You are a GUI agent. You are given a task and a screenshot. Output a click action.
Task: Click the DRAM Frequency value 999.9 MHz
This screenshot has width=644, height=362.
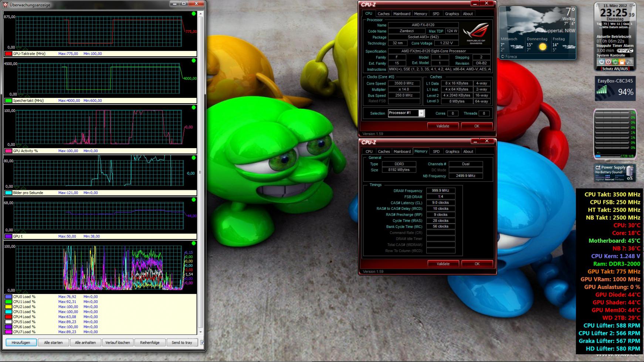pyautogui.click(x=440, y=191)
